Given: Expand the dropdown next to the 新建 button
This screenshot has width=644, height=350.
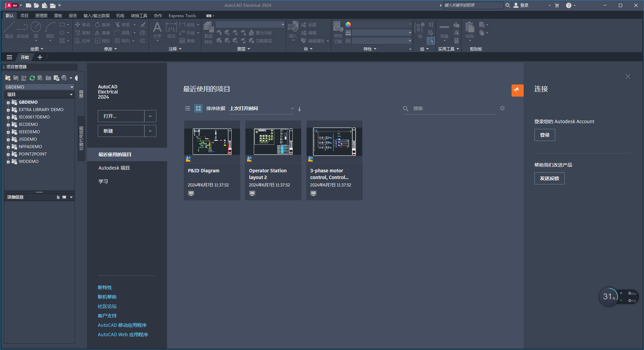Looking at the screenshot, I should [x=150, y=131].
